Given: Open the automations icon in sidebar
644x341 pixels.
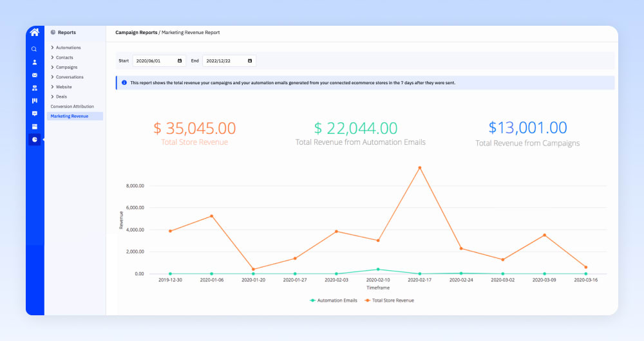Looking at the screenshot, I should 35,88.
